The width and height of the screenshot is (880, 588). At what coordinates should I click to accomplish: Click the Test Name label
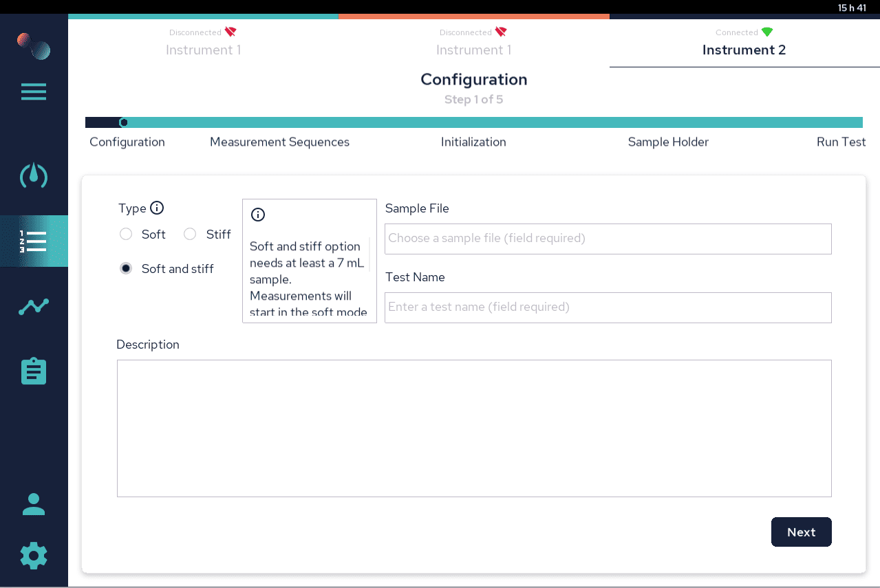tap(415, 277)
